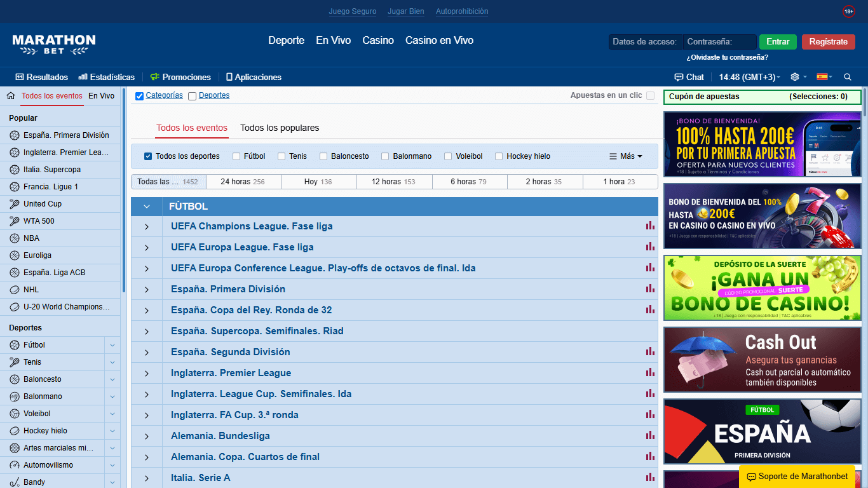Open Soporte de Marathonbet chat button
The width and height of the screenshot is (868, 488).
(x=797, y=477)
